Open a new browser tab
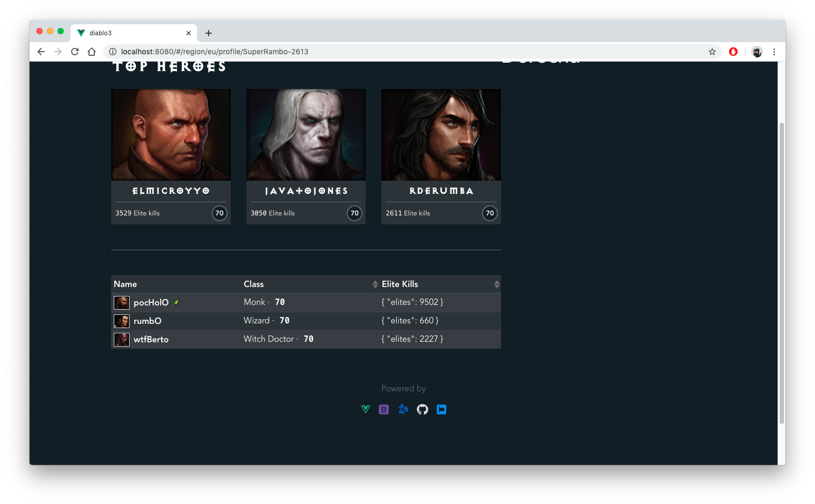Image resolution: width=815 pixels, height=504 pixels. point(209,33)
